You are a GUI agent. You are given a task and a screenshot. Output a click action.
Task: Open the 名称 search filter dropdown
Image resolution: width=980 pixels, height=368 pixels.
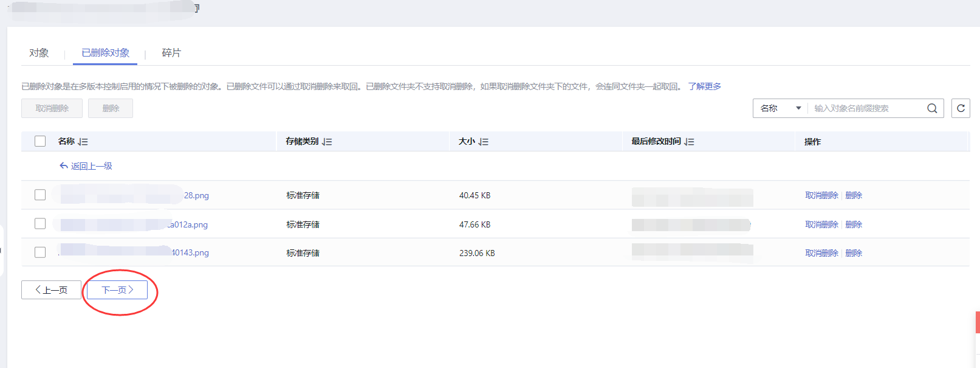781,108
